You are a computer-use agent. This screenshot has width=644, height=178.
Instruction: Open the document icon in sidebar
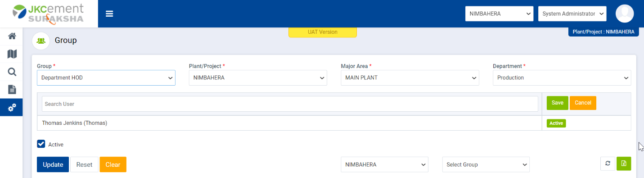pos(12,89)
